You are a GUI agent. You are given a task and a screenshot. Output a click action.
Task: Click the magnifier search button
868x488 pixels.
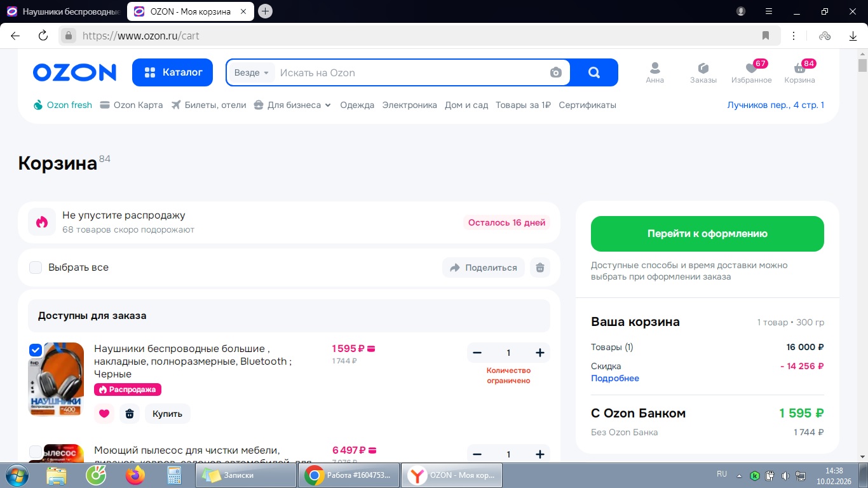(594, 72)
